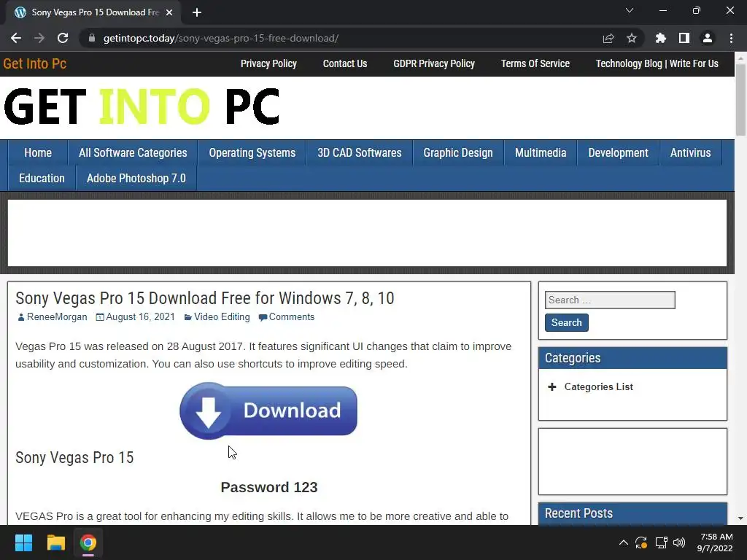Click the Categories widget heading
Screen dimensions: 747x560
click(x=573, y=358)
